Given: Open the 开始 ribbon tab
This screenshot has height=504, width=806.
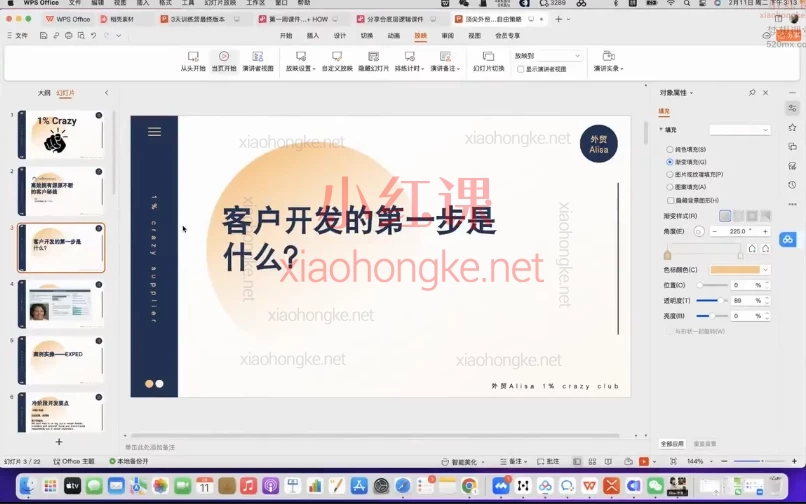Looking at the screenshot, I should tap(286, 35).
